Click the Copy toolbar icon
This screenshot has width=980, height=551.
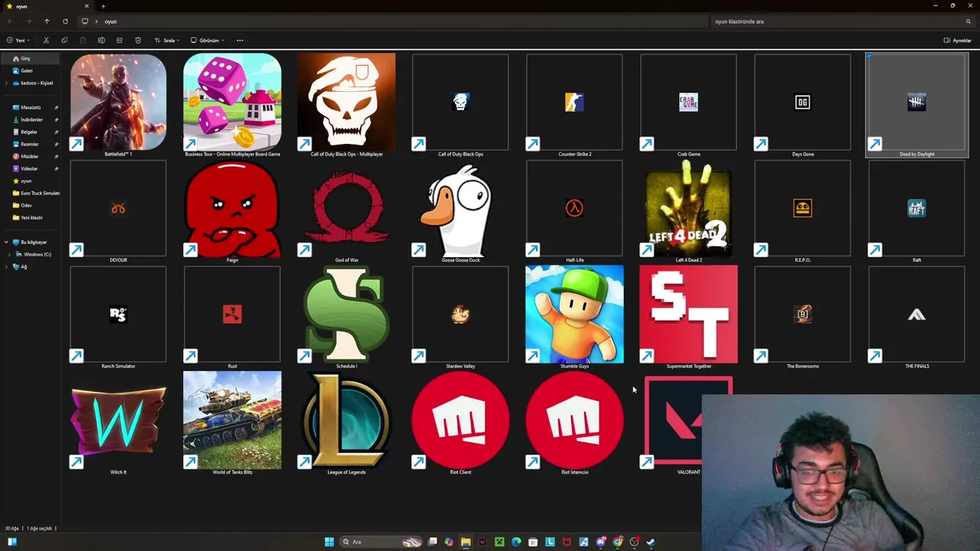pos(64,41)
